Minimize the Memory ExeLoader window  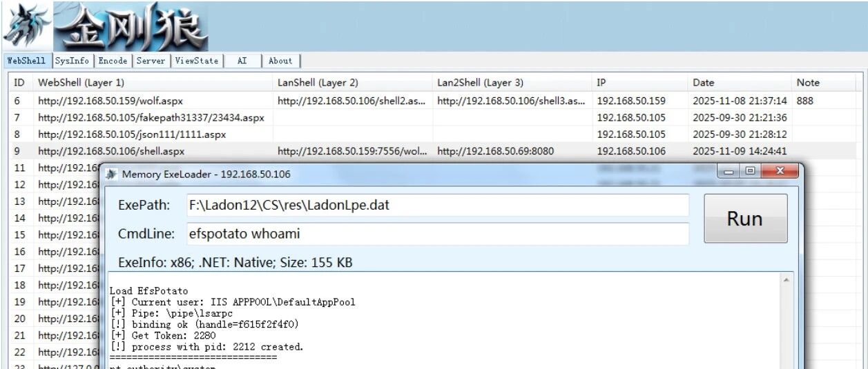pos(729,171)
